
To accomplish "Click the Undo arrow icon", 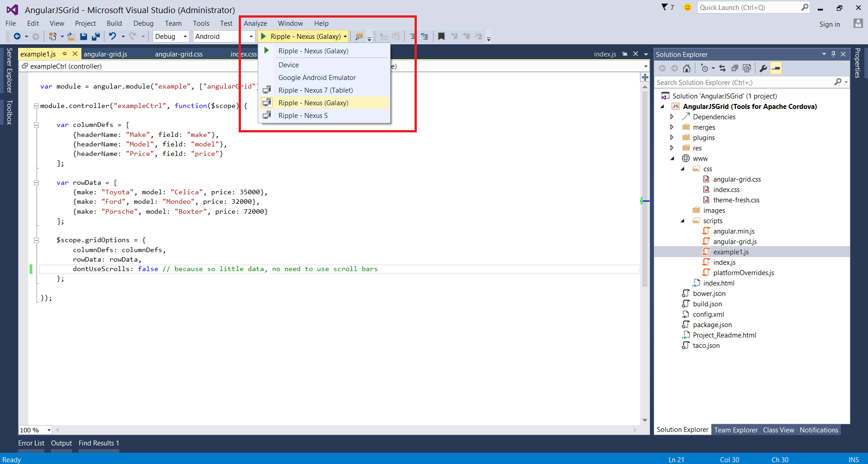I will point(113,36).
